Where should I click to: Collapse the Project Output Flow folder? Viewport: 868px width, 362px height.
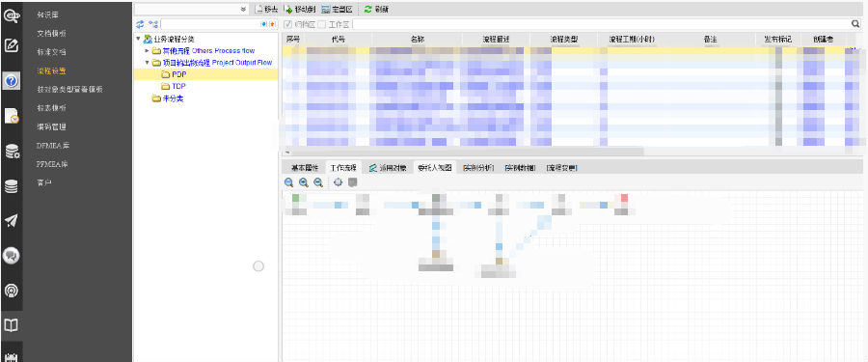coord(148,63)
